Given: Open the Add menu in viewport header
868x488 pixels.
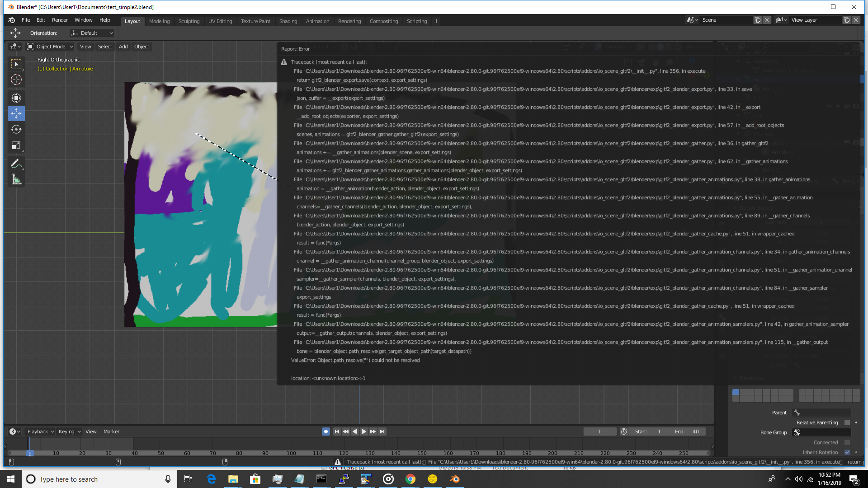Looking at the screenshot, I should (x=123, y=47).
